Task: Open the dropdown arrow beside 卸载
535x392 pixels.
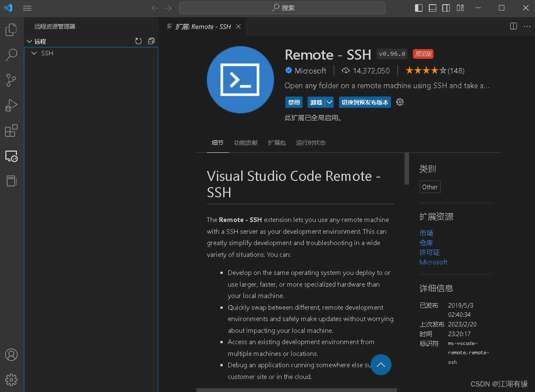Action: click(x=329, y=102)
